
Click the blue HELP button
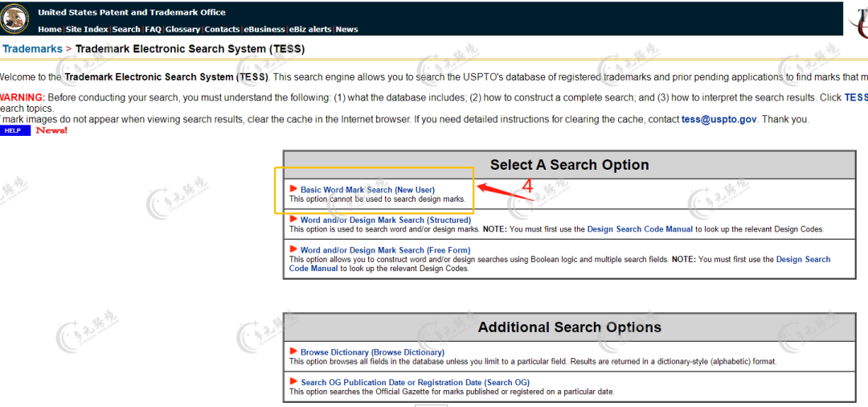click(x=15, y=130)
